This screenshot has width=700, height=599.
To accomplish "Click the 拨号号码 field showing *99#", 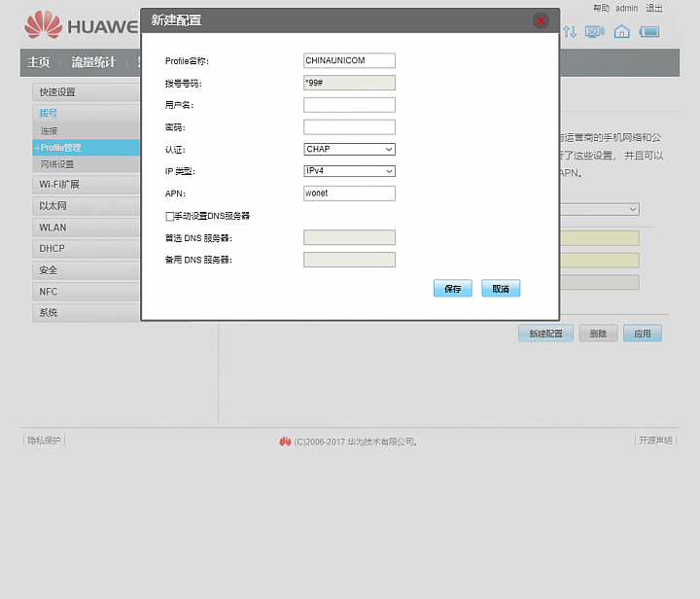I will [349, 83].
